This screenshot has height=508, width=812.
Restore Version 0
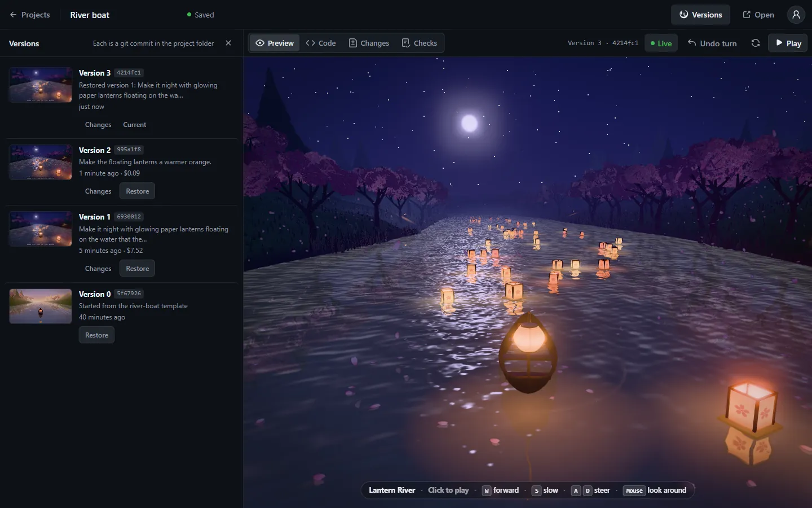[96, 335]
